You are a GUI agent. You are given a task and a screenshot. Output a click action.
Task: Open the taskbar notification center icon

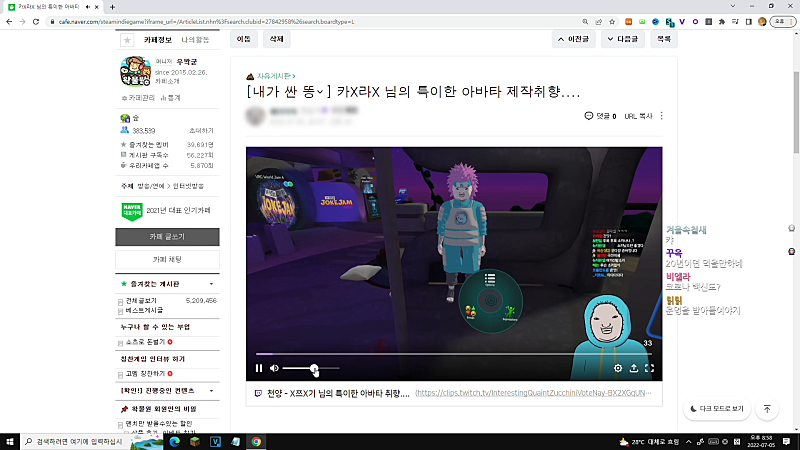tap(786, 441)
